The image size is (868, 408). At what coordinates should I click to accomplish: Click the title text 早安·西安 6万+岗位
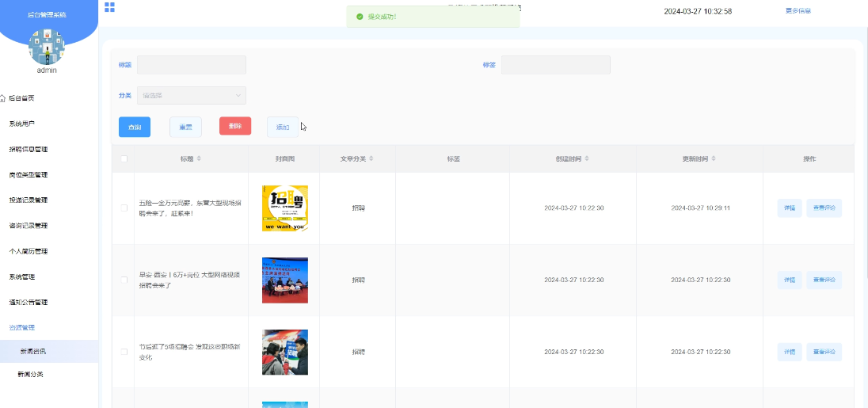click(189, 280)
